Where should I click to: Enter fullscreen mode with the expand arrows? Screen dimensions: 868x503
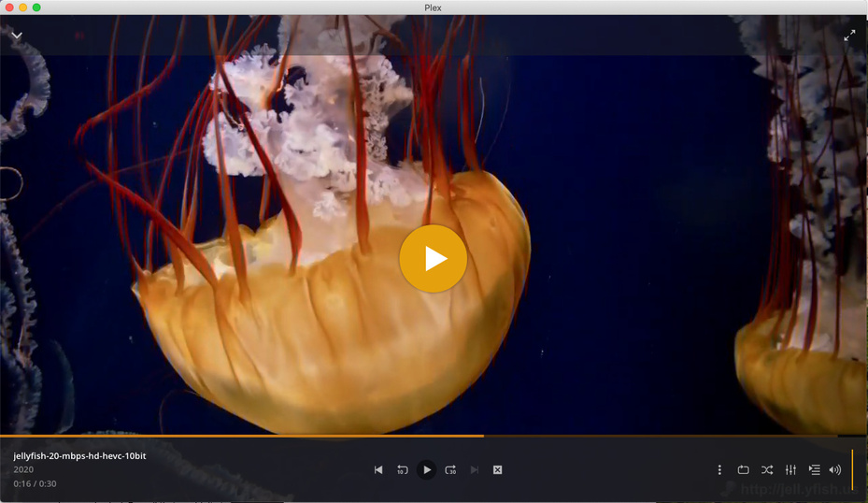coord(849,36)
